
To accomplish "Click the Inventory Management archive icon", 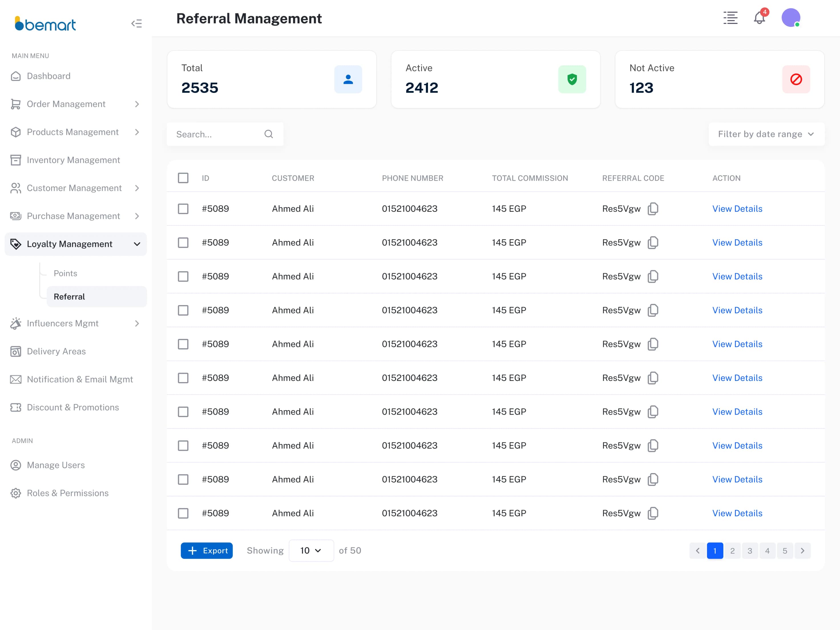I will tap(16, 160).
